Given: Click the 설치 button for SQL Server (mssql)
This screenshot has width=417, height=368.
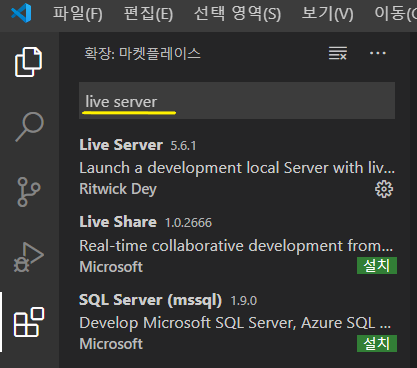Looking at the screenshot, I should pyautogui.click(x=377, y=343).
